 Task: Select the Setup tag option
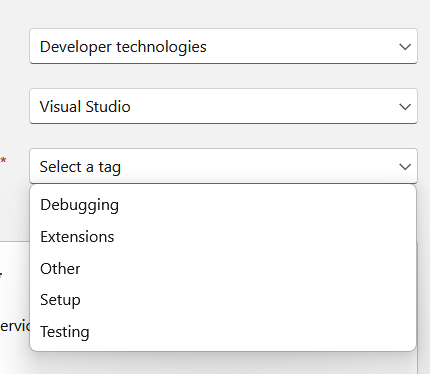click(223, 300)
